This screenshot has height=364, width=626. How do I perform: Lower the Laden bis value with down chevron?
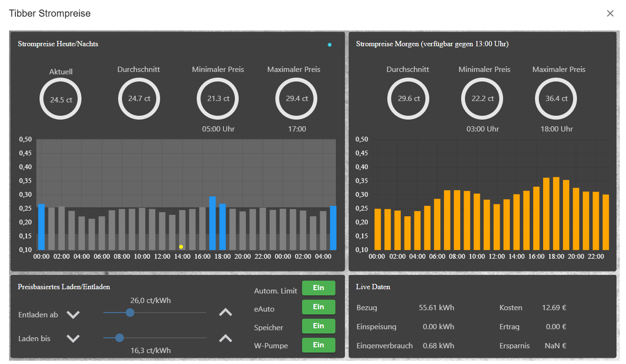point(73,338)
